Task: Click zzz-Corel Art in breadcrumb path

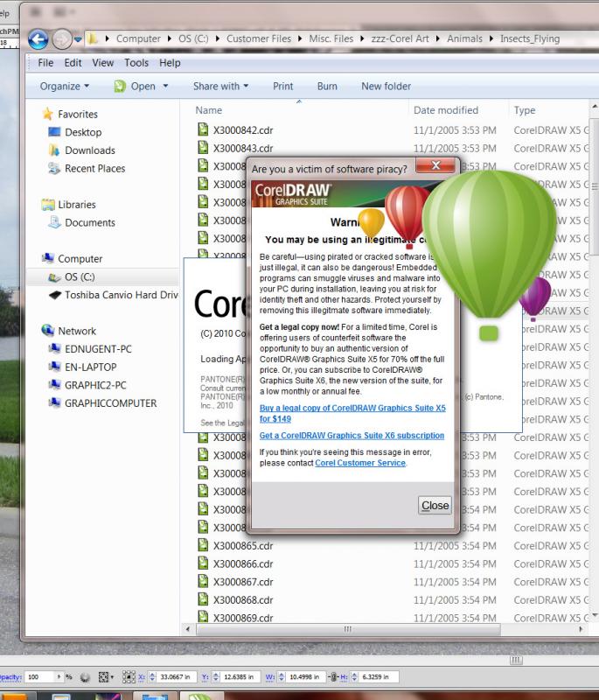Action: coord(400,38)
